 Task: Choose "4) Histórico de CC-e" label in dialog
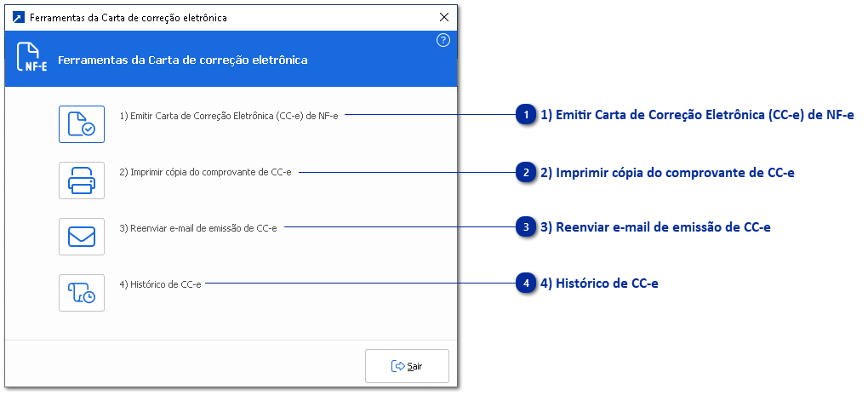[x=160, y=284]
